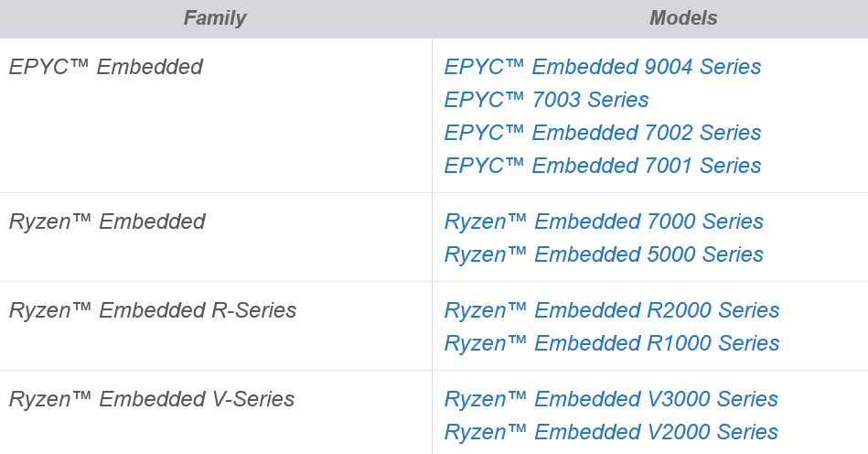Click the Models cell in R-Series row
868x454 pixels.
pyautogui.click(x=650, y=326)
